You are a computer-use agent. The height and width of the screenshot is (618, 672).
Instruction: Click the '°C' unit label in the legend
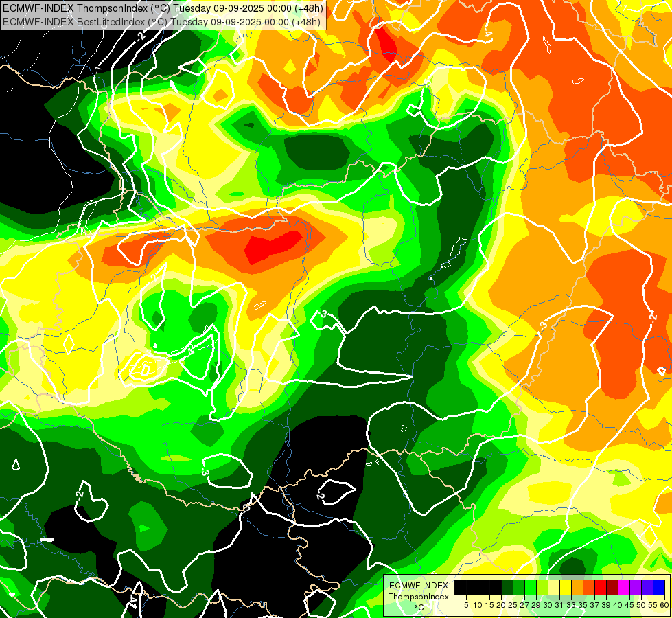(419, 608)
